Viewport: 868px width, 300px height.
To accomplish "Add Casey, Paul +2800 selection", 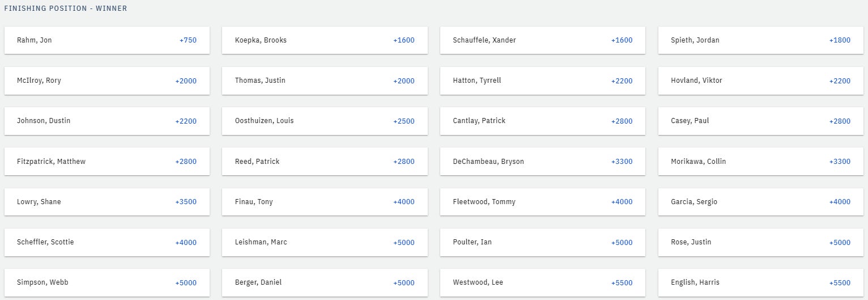I will [x=761, y=121].
